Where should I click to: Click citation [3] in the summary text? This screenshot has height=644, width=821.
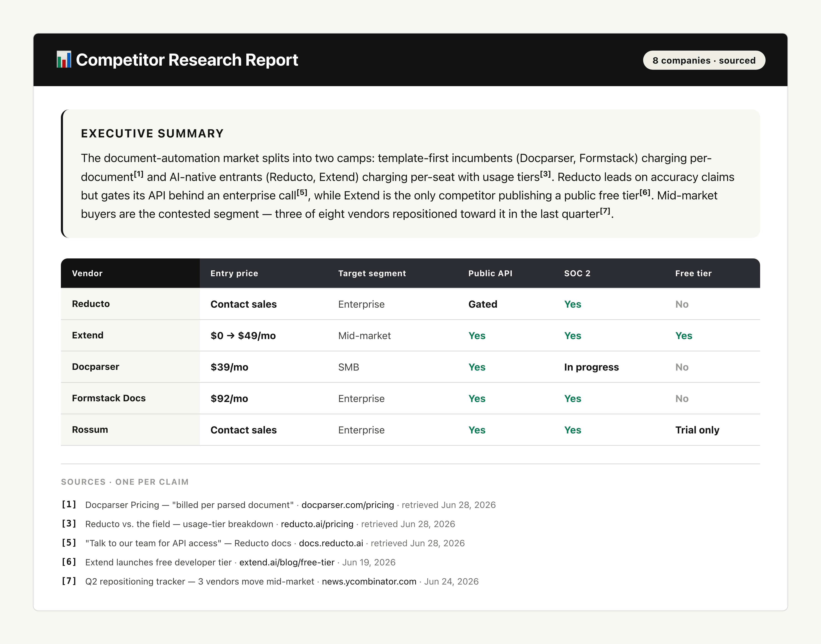point(546,174)
